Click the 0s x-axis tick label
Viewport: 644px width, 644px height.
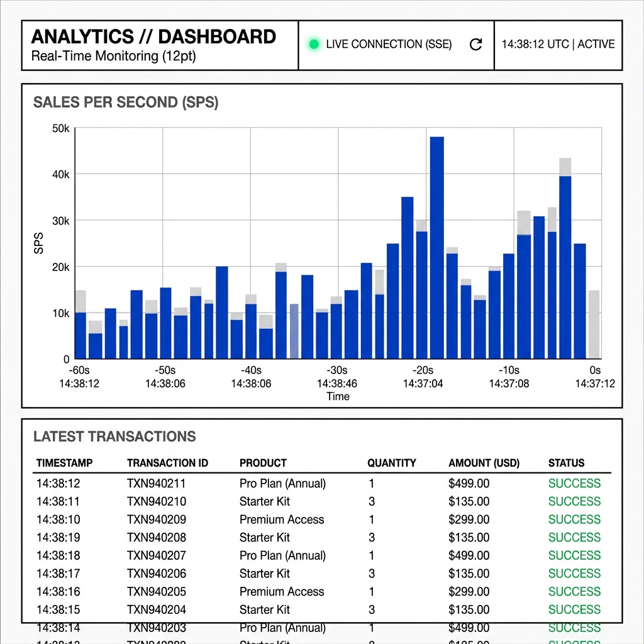point(595,370)
